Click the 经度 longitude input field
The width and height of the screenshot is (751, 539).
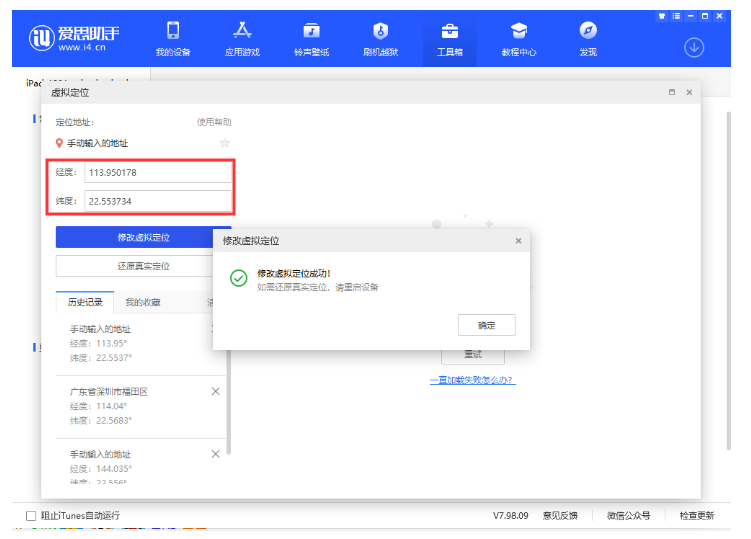tap(157, 172)
